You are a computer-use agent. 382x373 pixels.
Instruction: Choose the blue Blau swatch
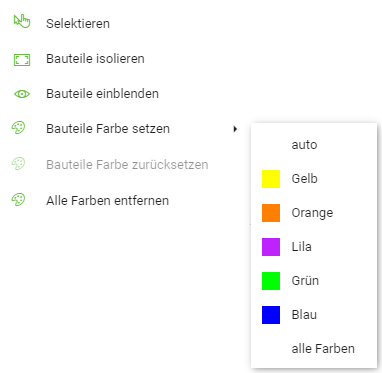(x=271, y=315)
